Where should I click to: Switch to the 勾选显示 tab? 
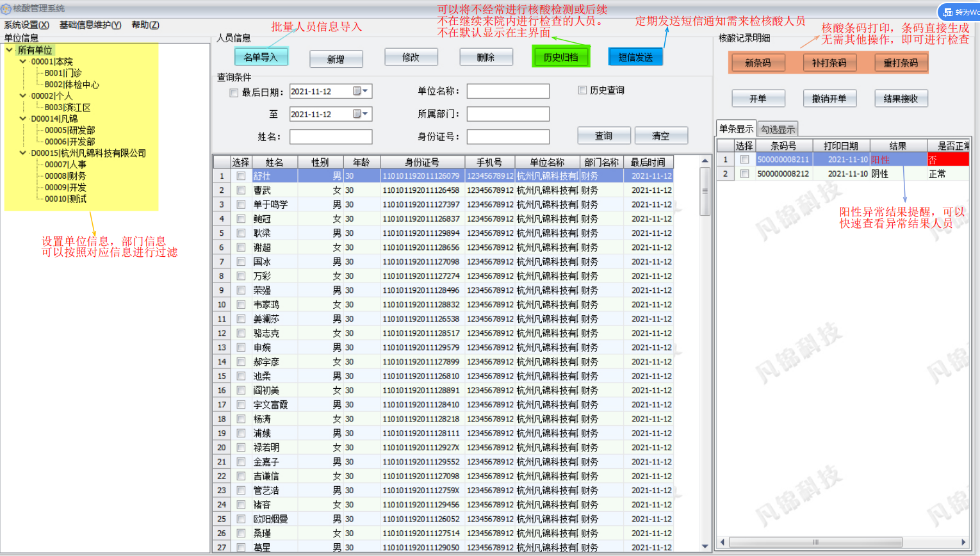coord(778,129)
